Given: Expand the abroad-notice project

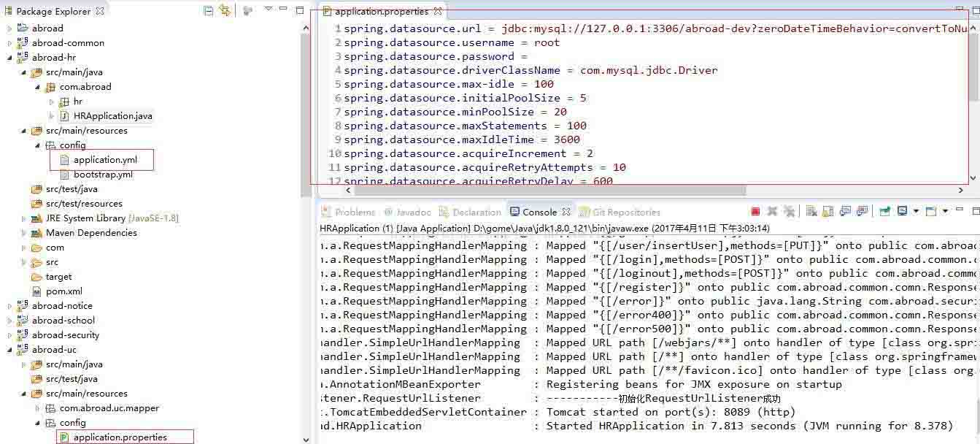Looking at the screenshot, I should (9, 306).
